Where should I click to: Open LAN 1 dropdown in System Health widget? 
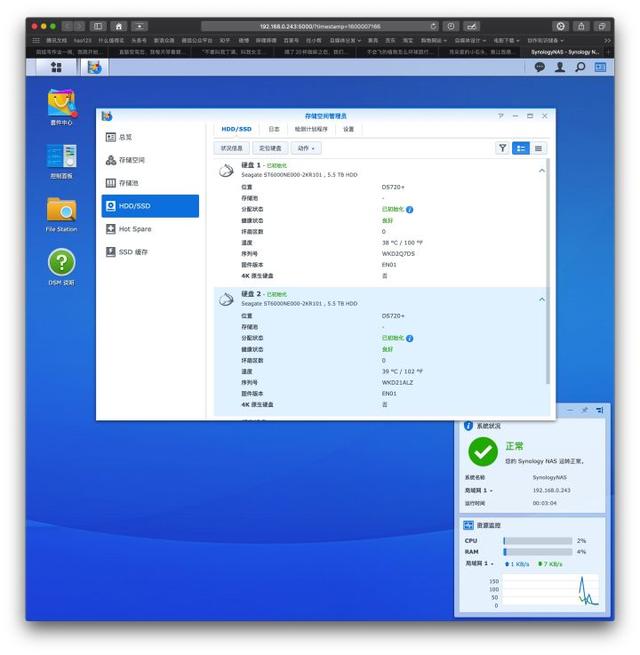479,490
